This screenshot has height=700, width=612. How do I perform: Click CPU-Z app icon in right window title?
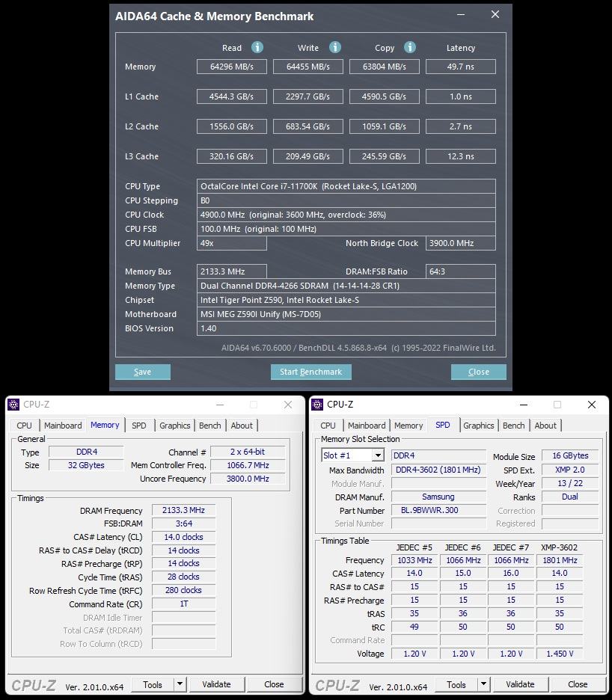(317, 405)
